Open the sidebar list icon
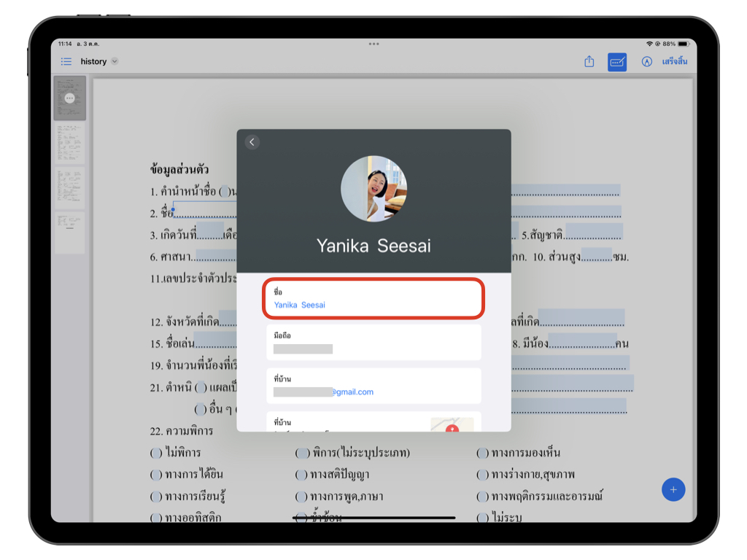 point(66,62)
